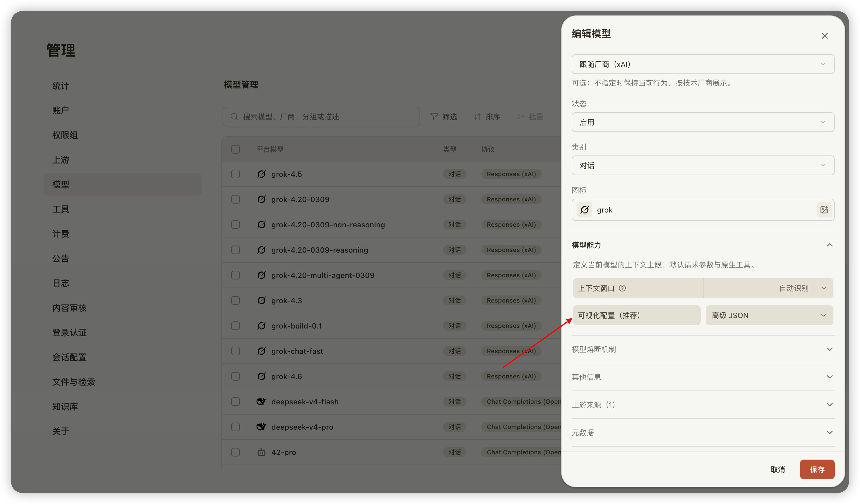Click the 筛选 filter button
This screenshot has width=860, height=504.
click(x=443, y=117)
